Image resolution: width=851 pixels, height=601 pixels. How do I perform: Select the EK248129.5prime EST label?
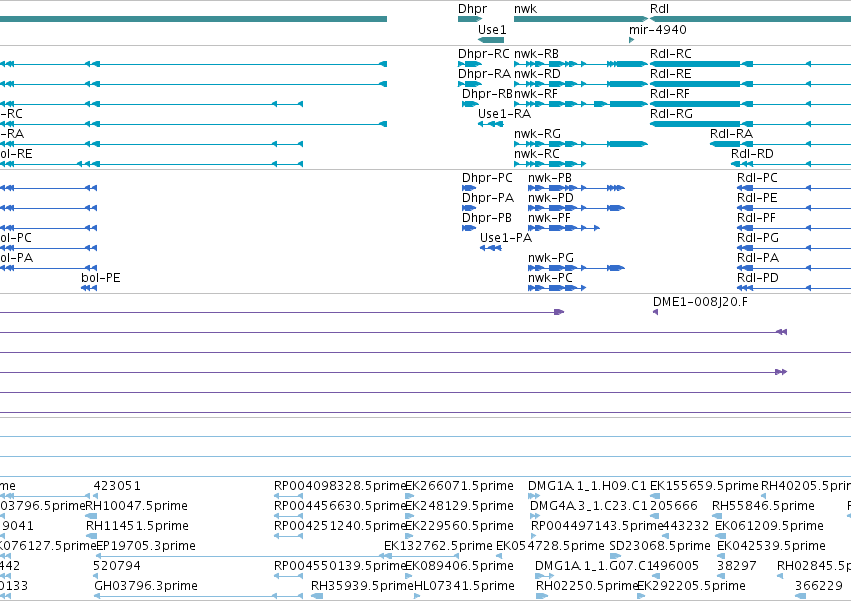tap(459, 506)
